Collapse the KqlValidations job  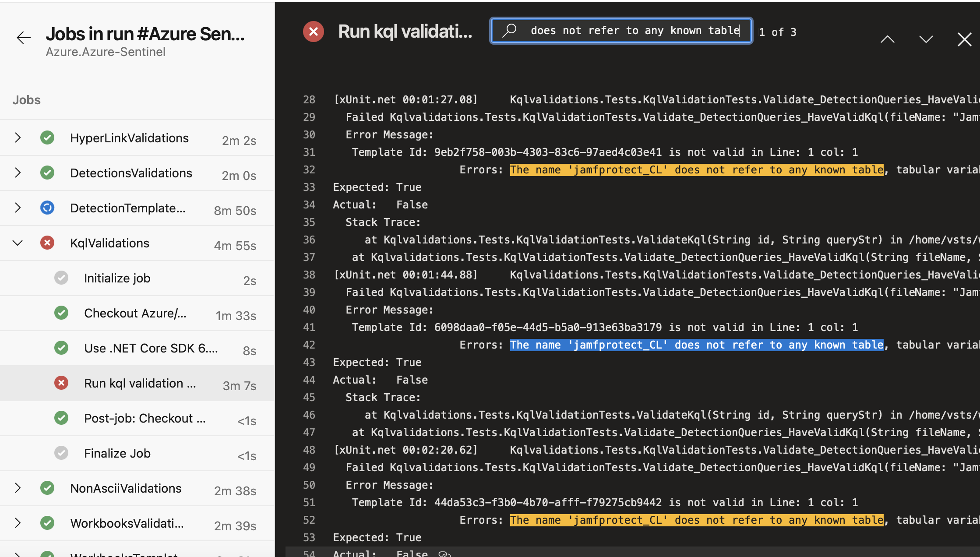(x=18, y=243)
